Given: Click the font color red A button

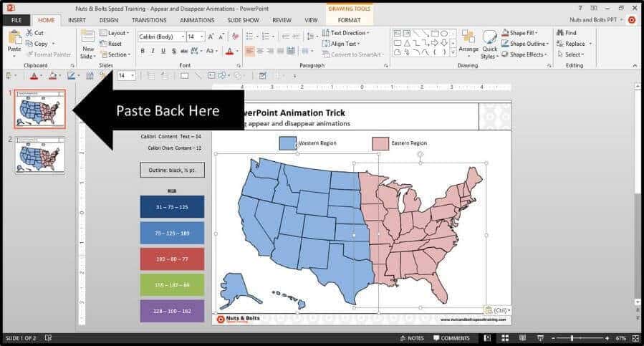Looking at the screenshot, I should (x=229, y=51).
